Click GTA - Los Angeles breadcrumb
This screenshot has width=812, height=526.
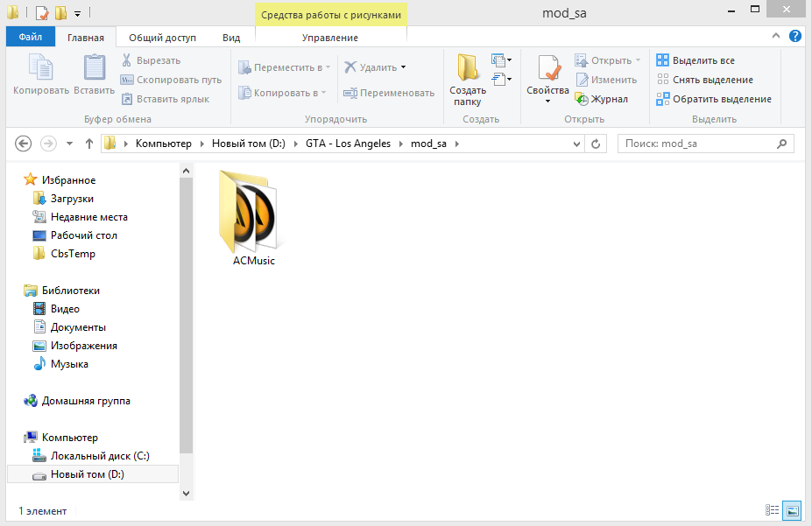click(x=348, y=144)
